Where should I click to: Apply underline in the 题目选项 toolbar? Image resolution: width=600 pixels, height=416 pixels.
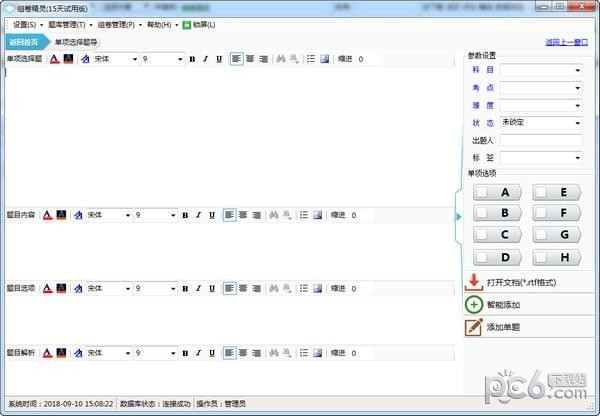pyautogui.click(x=212, y=288)
